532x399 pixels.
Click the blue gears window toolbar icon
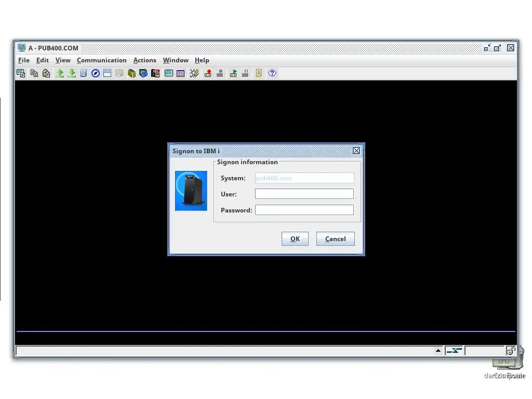click(x=143, y=73)
